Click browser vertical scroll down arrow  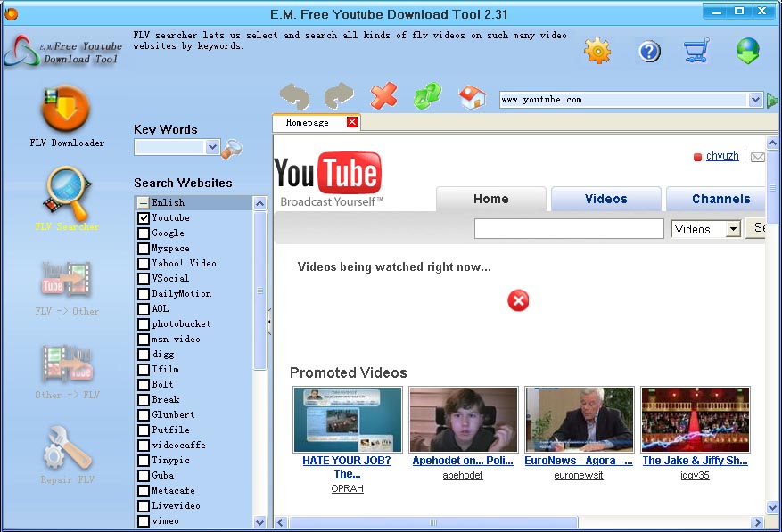click(x=772, y=508)
